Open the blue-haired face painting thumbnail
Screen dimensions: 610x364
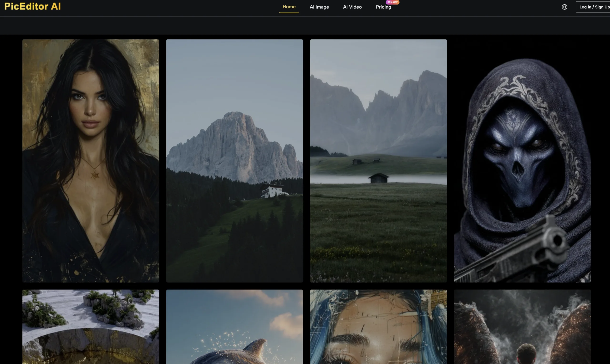pos(378,327)
